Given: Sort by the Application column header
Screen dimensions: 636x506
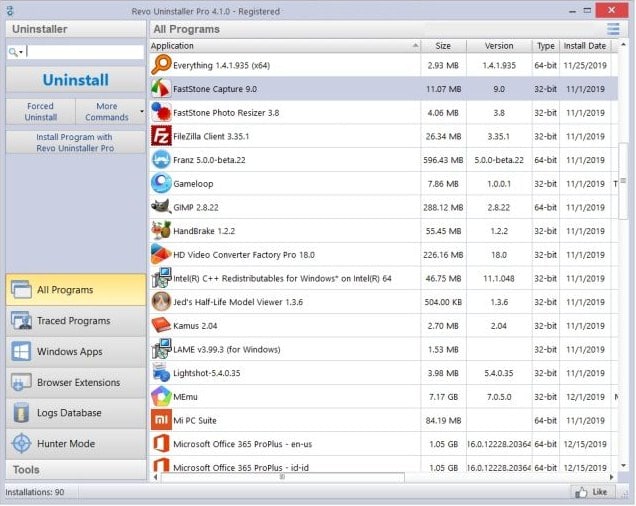Looking at the screenshot, I should coord(285,46).
